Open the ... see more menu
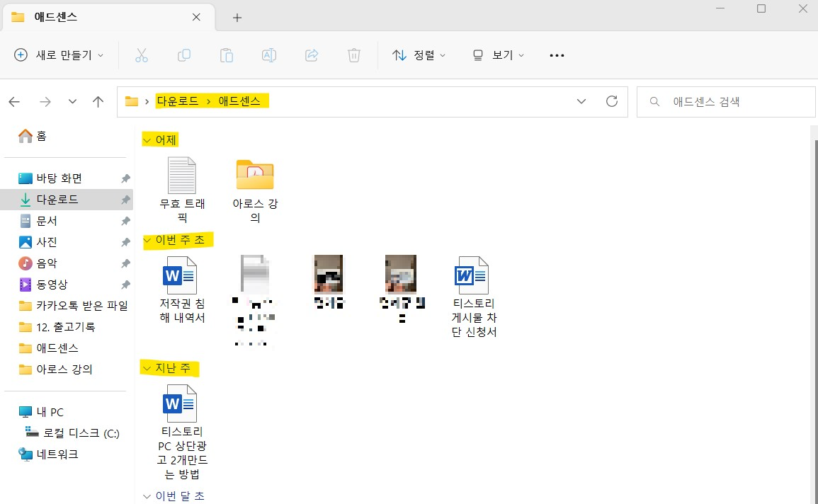Viewport: 818px width, 504px height. pos(557,55)
